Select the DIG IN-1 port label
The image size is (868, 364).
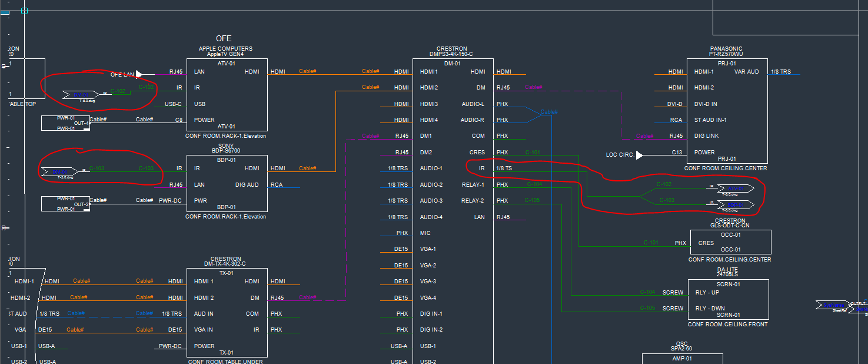pos(431,314)
